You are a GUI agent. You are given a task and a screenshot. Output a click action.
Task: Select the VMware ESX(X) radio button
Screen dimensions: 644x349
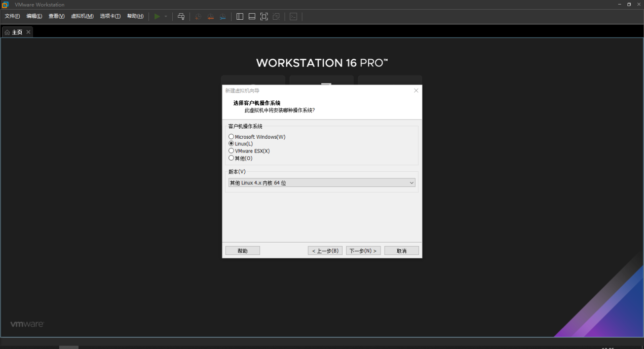[x=231, y=151]
